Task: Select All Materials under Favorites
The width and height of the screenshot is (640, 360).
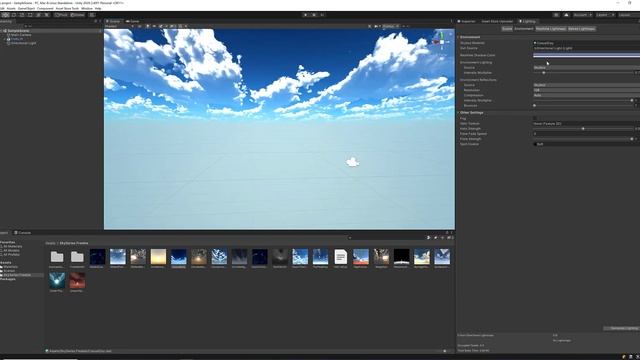Action: 12,247
